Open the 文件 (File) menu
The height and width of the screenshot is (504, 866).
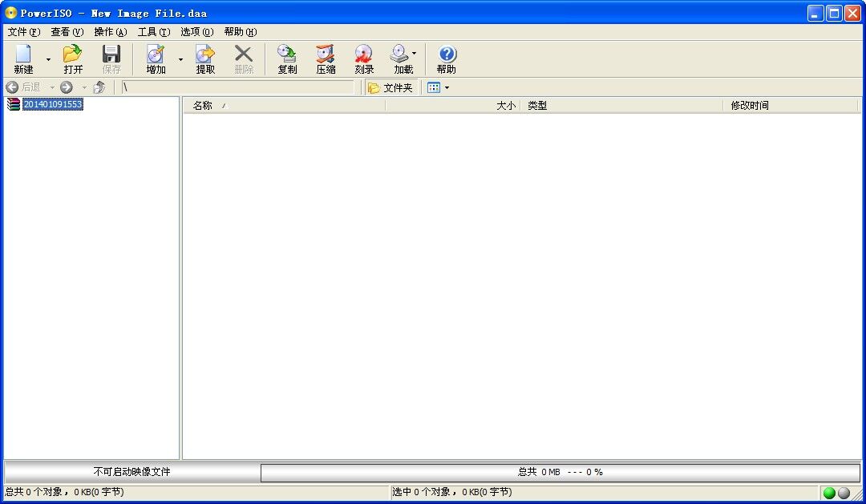pos(23,32)
